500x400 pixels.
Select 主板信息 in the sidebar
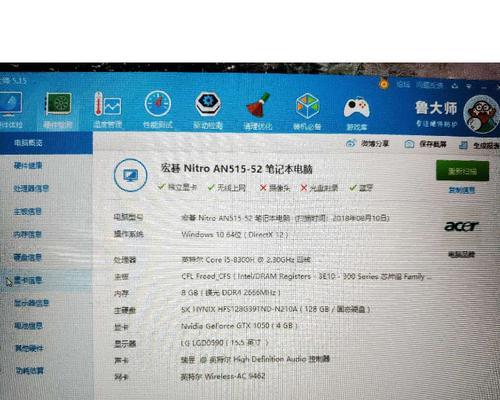point(28,211)
